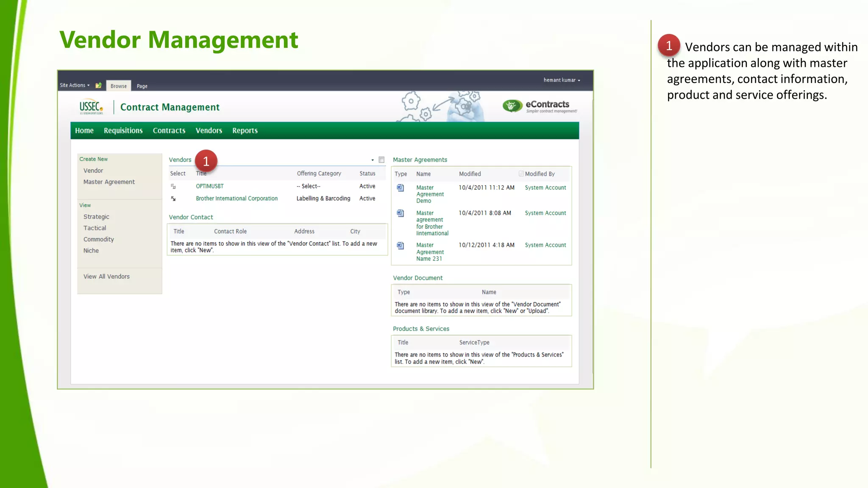
Task: Sort by Type column in Vendor Document
Action: [403, 292]
